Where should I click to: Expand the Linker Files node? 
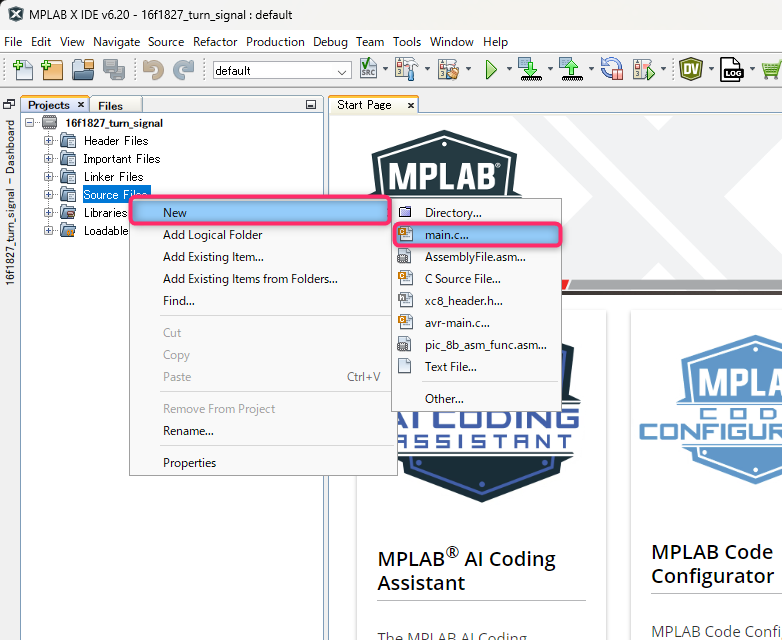pyautogui.click(x=48, y=177)
